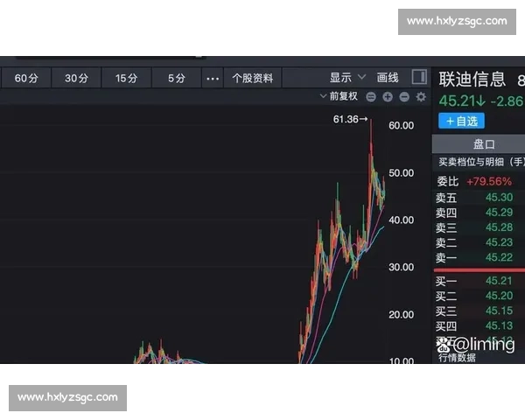Select 买一 price 45.21
525x420 pixels.
pos(499,281)
